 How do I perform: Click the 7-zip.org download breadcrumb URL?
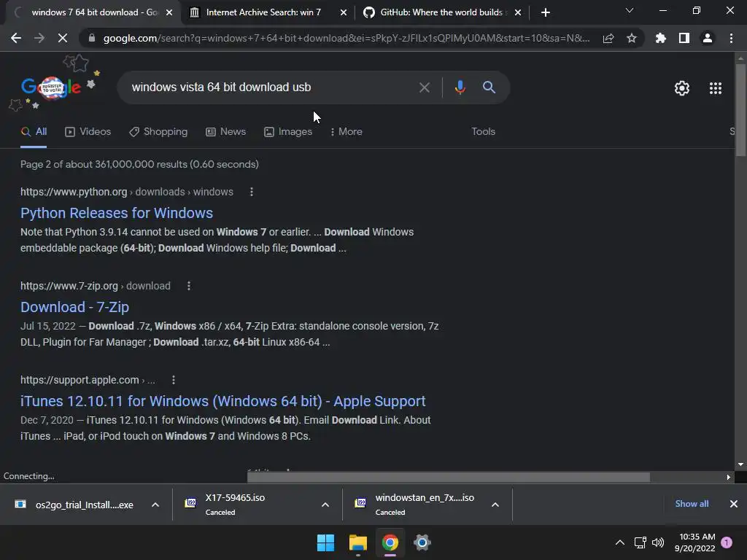click(96, 286)
